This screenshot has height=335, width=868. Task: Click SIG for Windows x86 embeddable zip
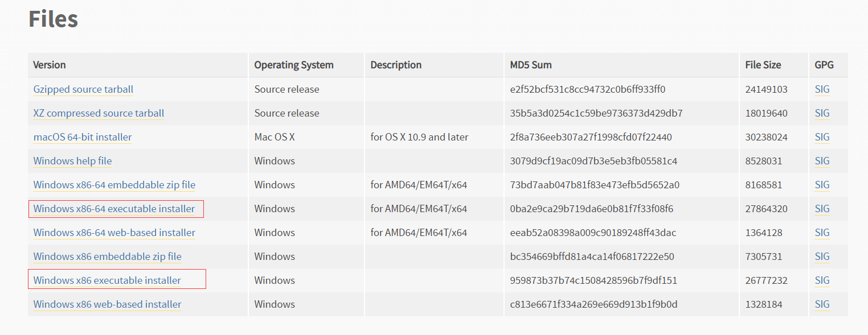[822, 257]
